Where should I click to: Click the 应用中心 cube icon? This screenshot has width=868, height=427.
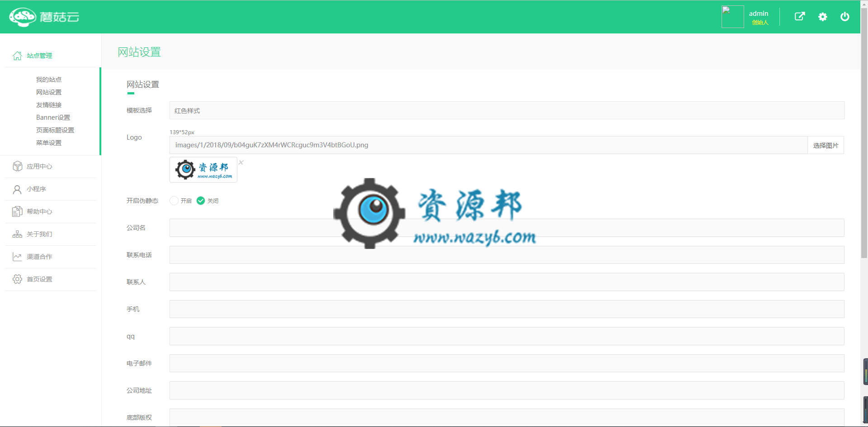click(17, 166)
